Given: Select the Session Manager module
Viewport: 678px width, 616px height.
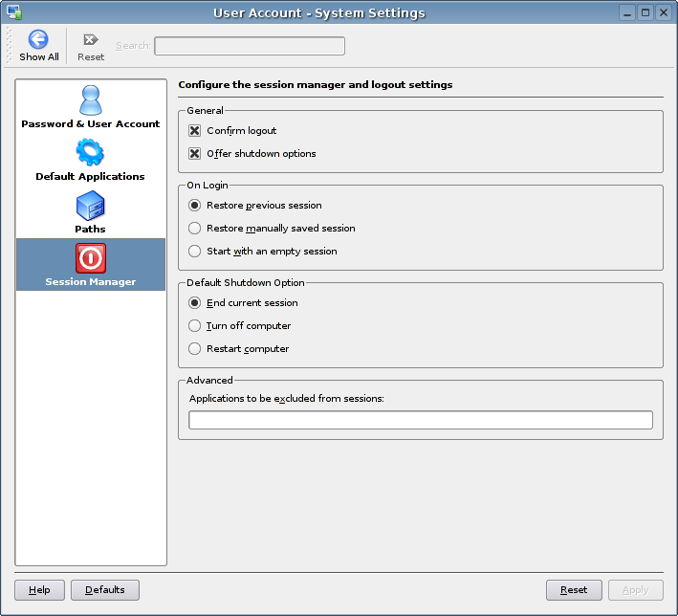Looking at the screenshot, I should (91, 264).
